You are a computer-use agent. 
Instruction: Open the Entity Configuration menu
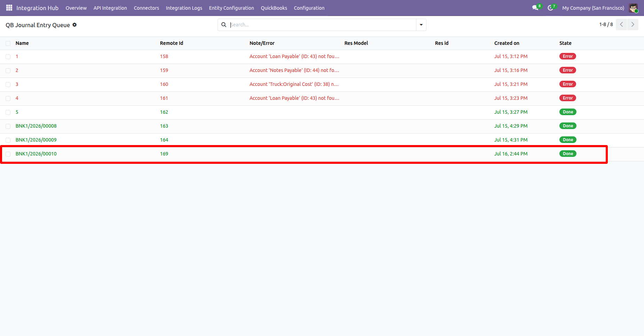[231, 8]
